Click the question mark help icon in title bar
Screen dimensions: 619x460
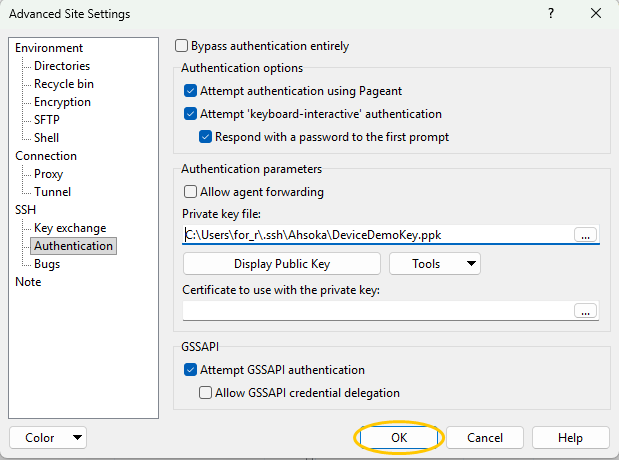click(551, 13)
